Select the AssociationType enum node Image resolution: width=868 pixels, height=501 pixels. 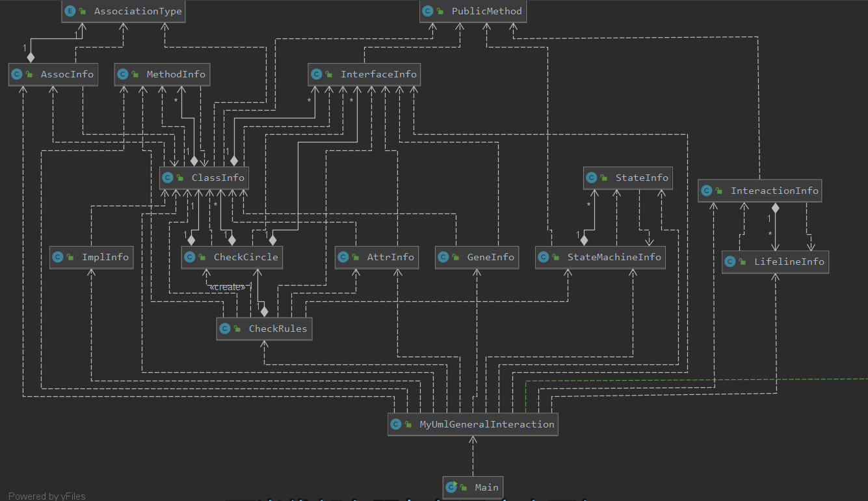click(x=124, y=11)
